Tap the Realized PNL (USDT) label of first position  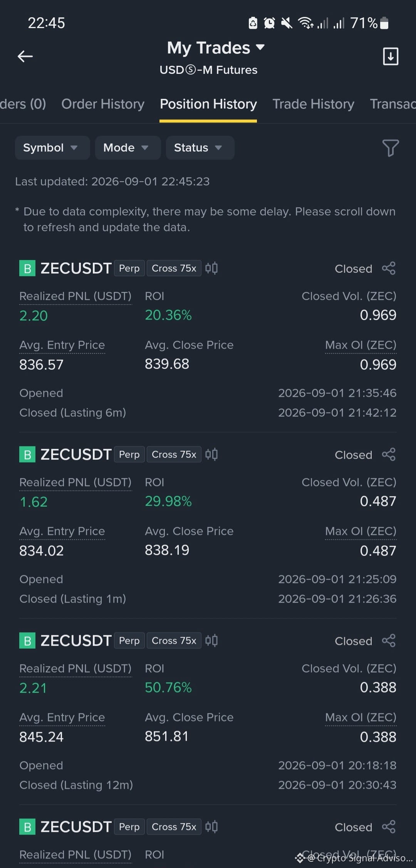75,296
